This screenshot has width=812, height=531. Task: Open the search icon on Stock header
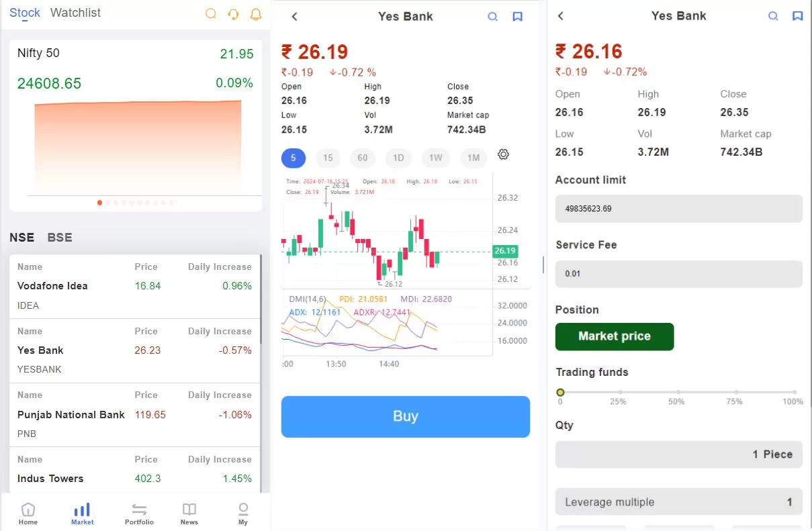coord(211,13)
